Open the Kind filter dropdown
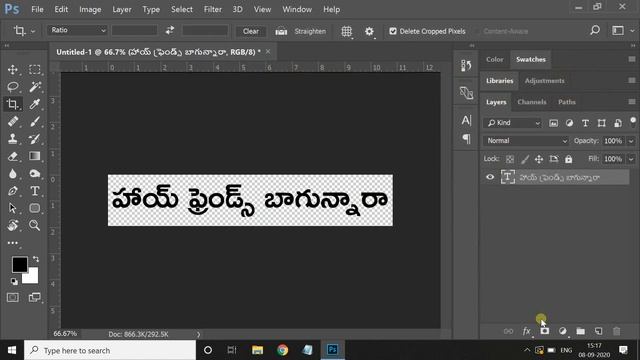 pos(513,123)
